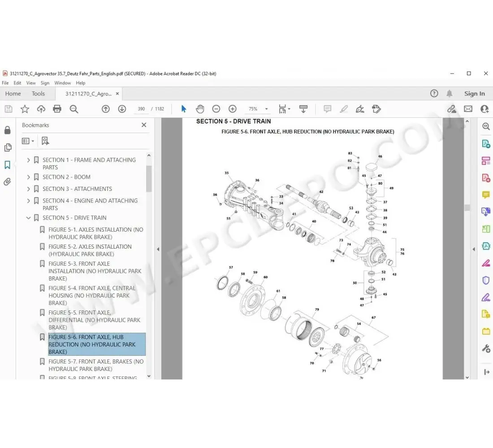
Task: Zoom in with the plus circle
Action: tap(232, 109)
